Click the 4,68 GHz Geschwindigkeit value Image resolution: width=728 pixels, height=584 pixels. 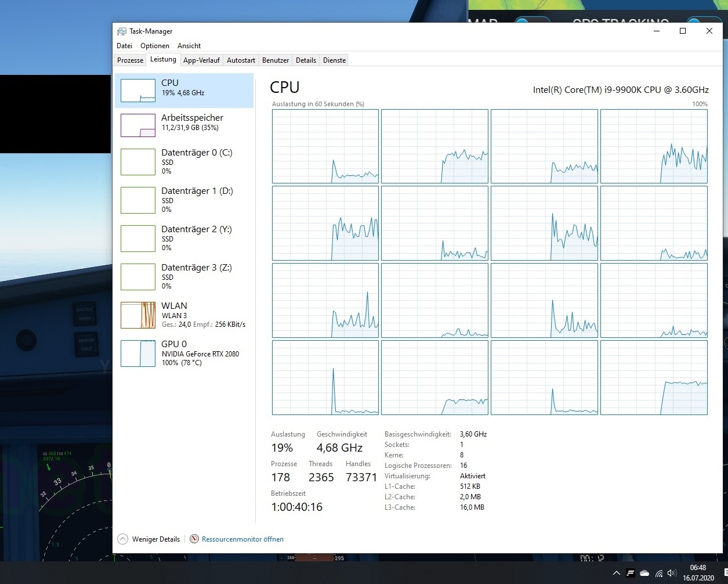339,448
